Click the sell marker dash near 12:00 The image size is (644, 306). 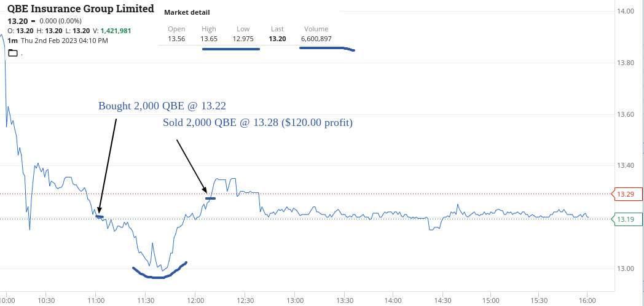point(211,198)
